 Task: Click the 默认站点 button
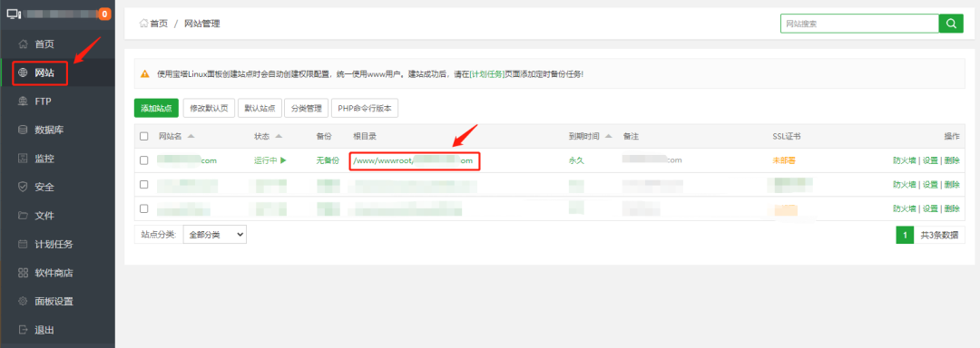point(260,108)
